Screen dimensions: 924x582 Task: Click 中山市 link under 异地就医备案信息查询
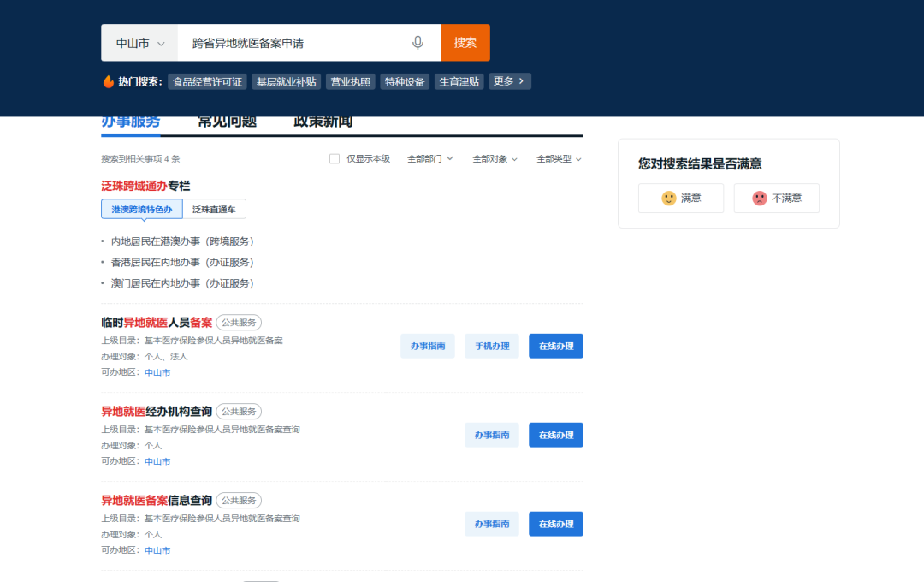(x=157, y=550)
